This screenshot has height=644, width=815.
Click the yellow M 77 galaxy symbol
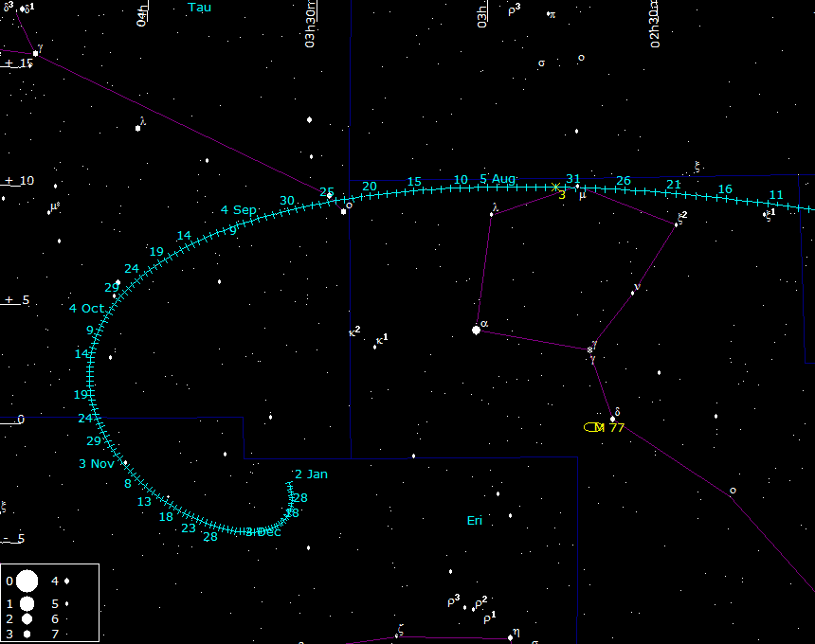[593, 427]
